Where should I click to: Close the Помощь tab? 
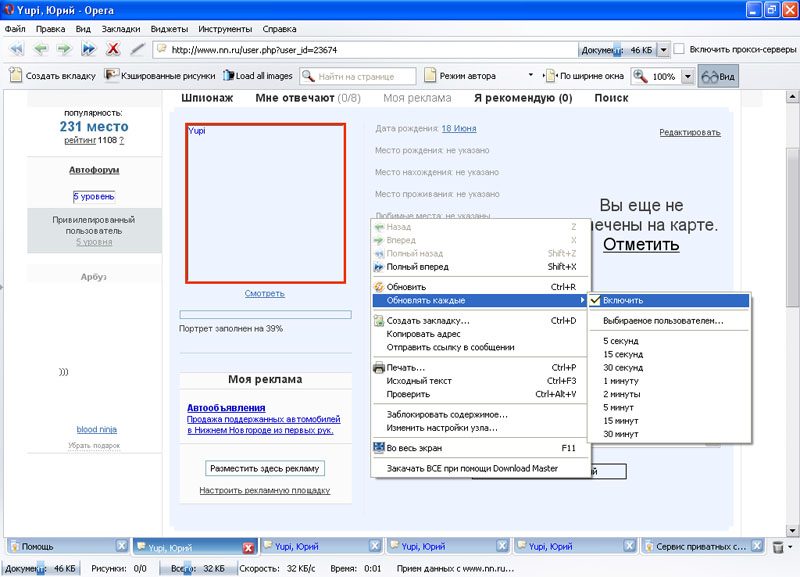coord(121,546)
